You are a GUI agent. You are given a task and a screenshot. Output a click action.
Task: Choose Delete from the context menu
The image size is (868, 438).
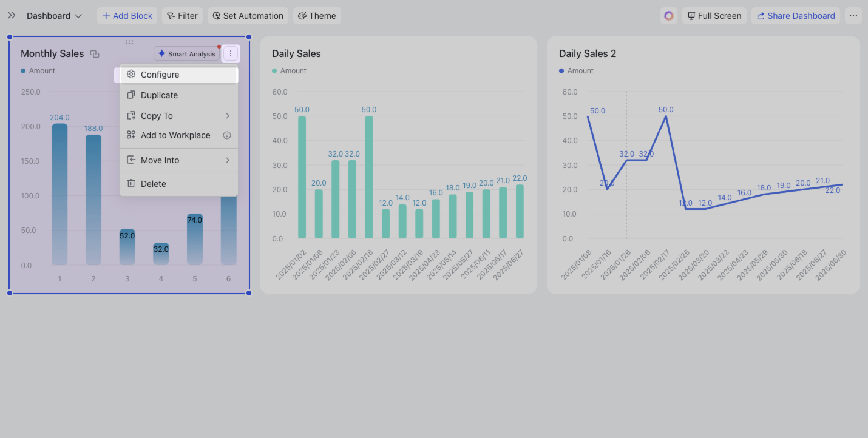pyautogui.click(x=178, y=184)
